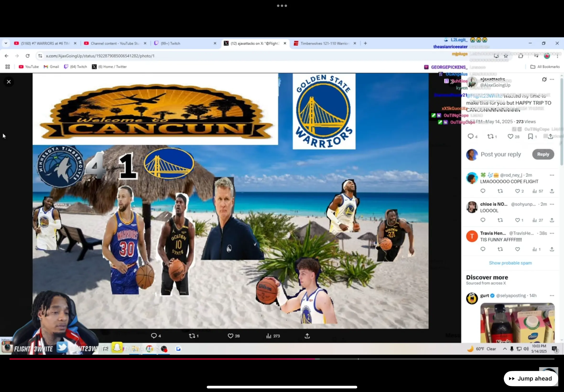Share chloe's LOOOOL reply
Viewport: 564px width, 392px height.
[x=552, y=220]
